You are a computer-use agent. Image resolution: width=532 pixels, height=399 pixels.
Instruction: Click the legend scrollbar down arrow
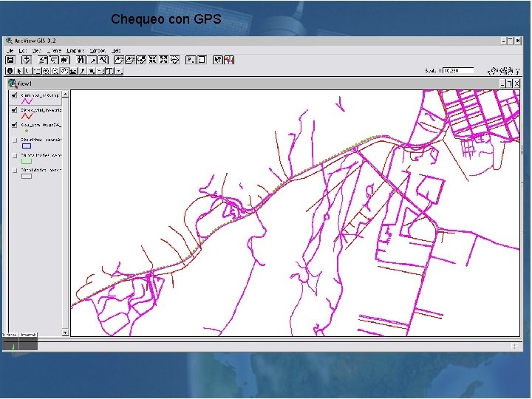65,332
